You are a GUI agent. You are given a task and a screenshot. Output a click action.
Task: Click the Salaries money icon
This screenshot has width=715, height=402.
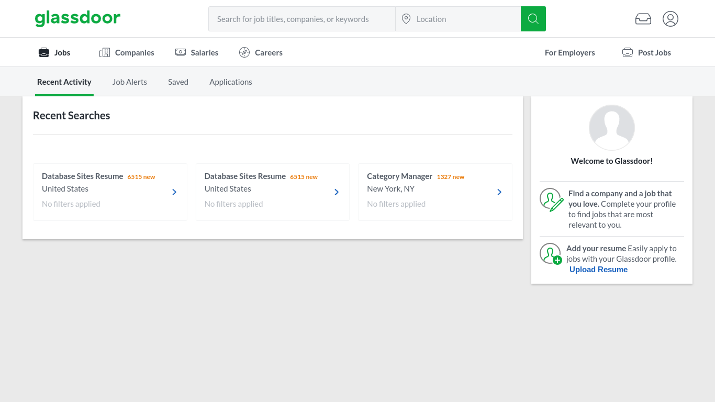pyautogui.click(x=180, y=52)
